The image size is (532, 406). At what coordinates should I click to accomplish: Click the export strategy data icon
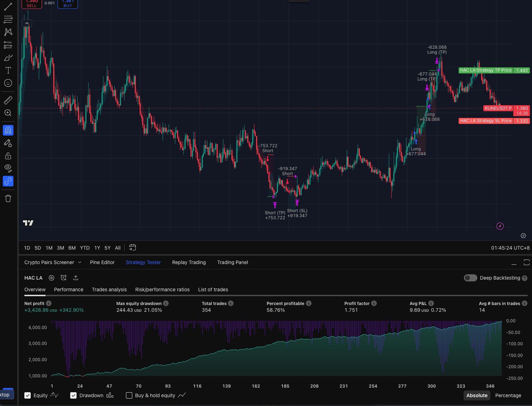[75, 278]
